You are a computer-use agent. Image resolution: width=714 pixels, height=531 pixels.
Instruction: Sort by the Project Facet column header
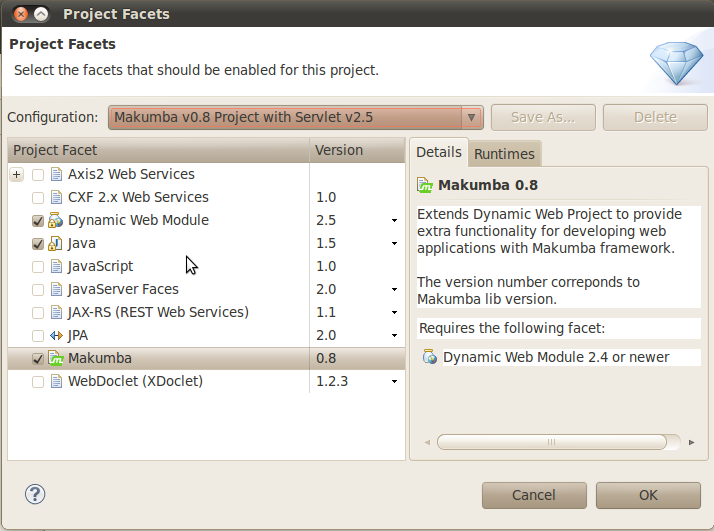[x=158, y=150]
